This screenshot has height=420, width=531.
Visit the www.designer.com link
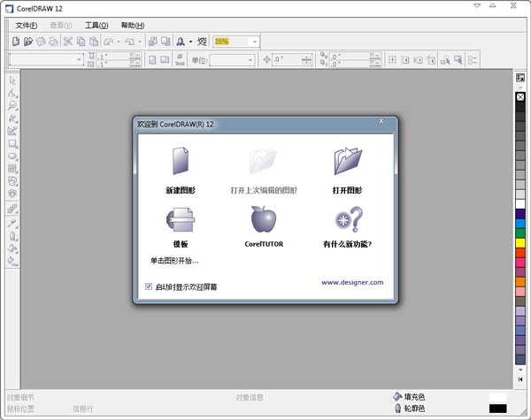point(351,283)
